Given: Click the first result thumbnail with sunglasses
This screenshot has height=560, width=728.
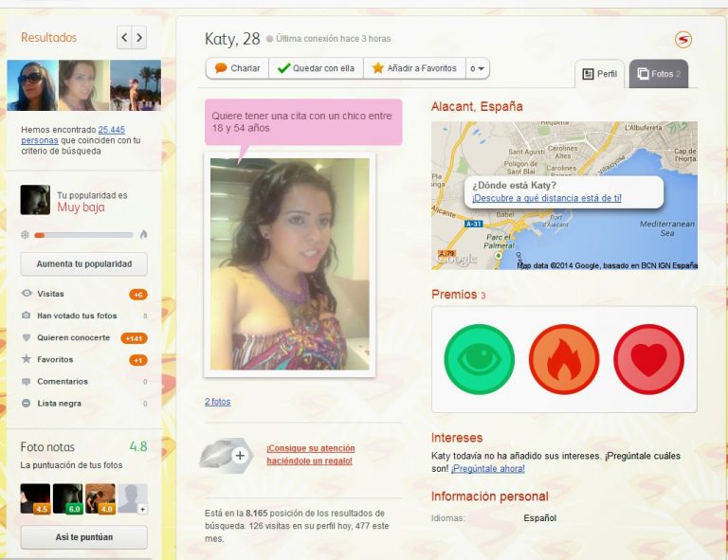Looking at the screenshot, I should [x=31, y=86].
